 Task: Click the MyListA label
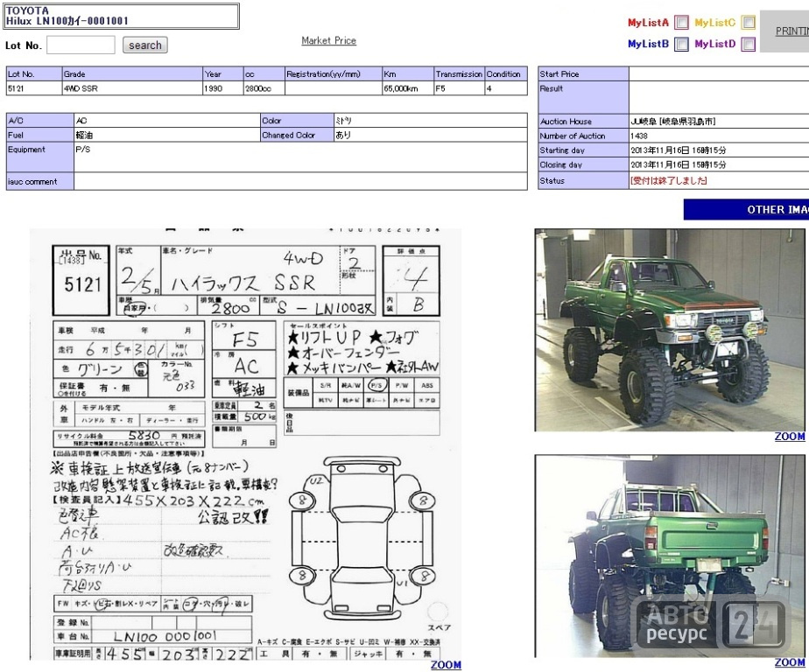648,22
